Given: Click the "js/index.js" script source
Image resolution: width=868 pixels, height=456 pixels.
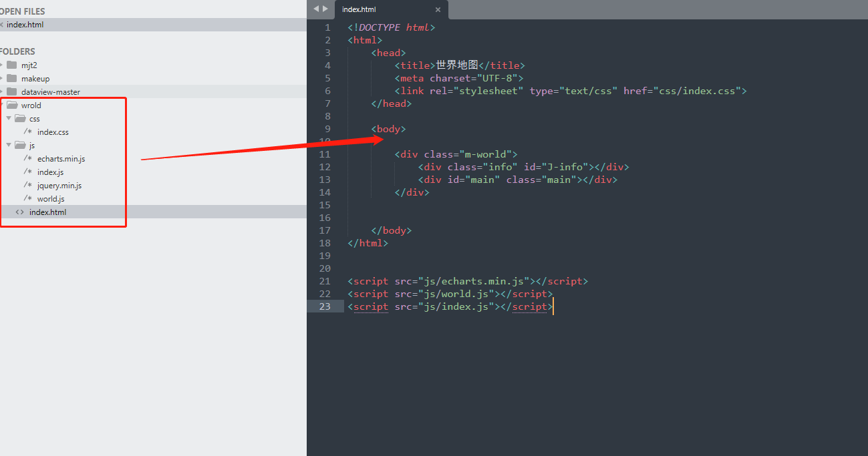Looking at the screenshot, I should (x=456, y=306).
